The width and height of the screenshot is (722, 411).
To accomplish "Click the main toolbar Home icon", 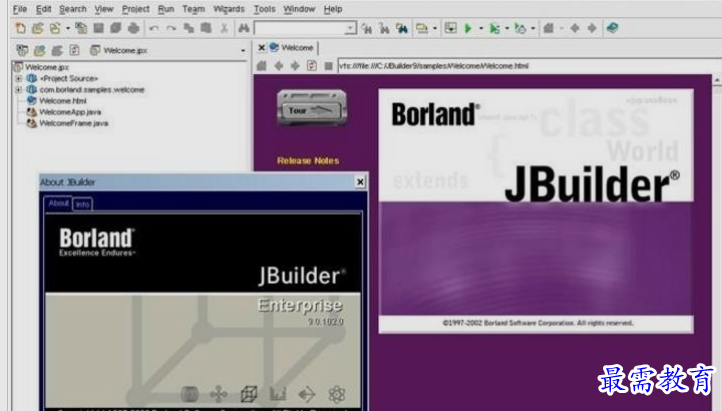I will click(x=548, y=29).
